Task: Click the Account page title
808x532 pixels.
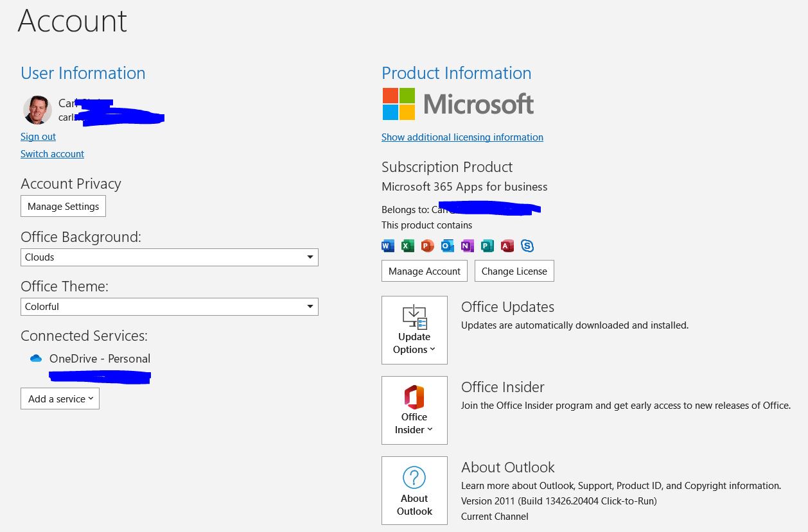Action: (x=73, y=21)
